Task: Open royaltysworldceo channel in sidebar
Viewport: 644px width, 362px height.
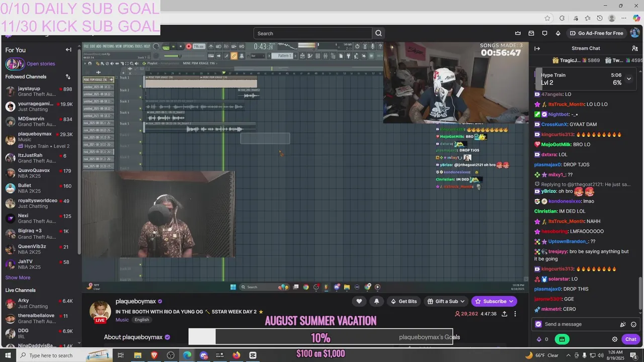Action: tap(40, 204)
